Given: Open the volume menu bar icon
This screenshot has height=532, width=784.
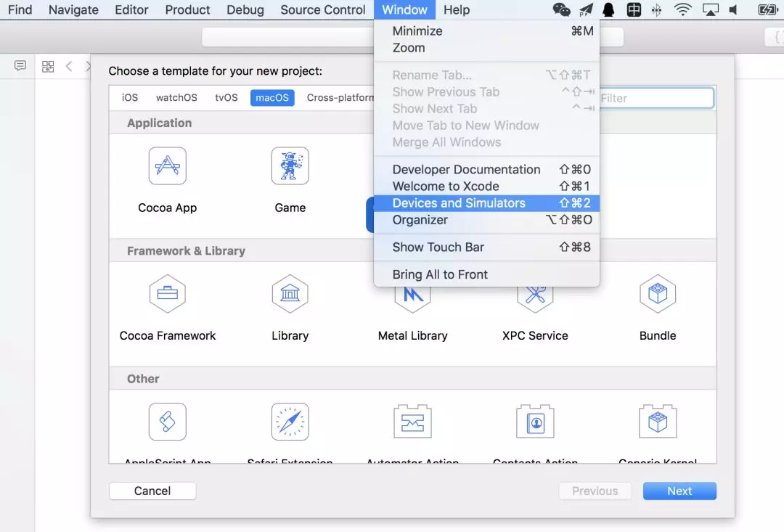Looking at the screenshot, I should tap(733, 9).
